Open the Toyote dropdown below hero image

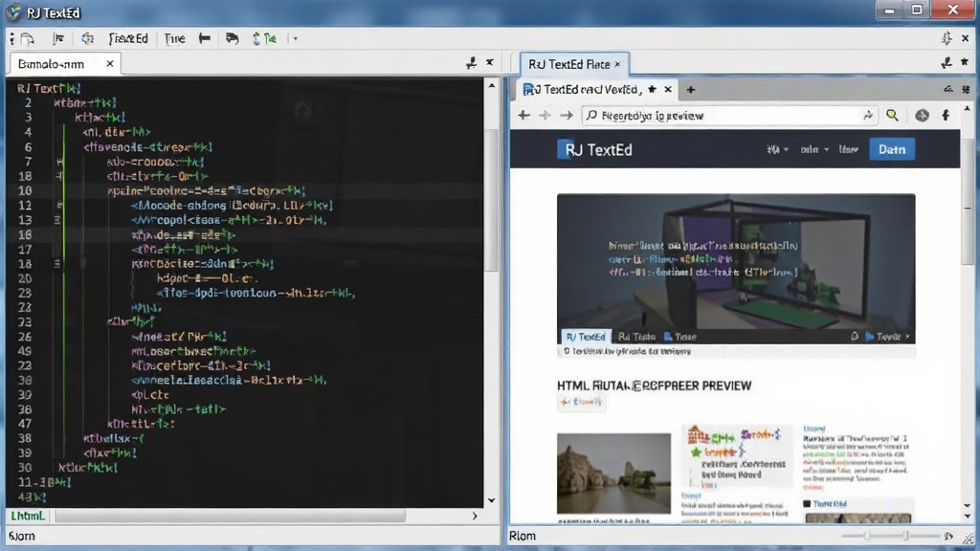point(887,337)
